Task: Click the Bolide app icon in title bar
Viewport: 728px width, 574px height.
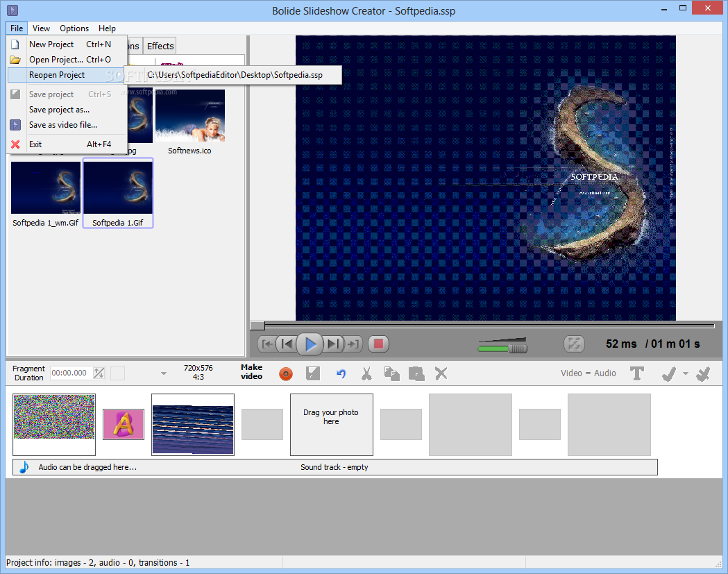Action: tap(12, 10)
